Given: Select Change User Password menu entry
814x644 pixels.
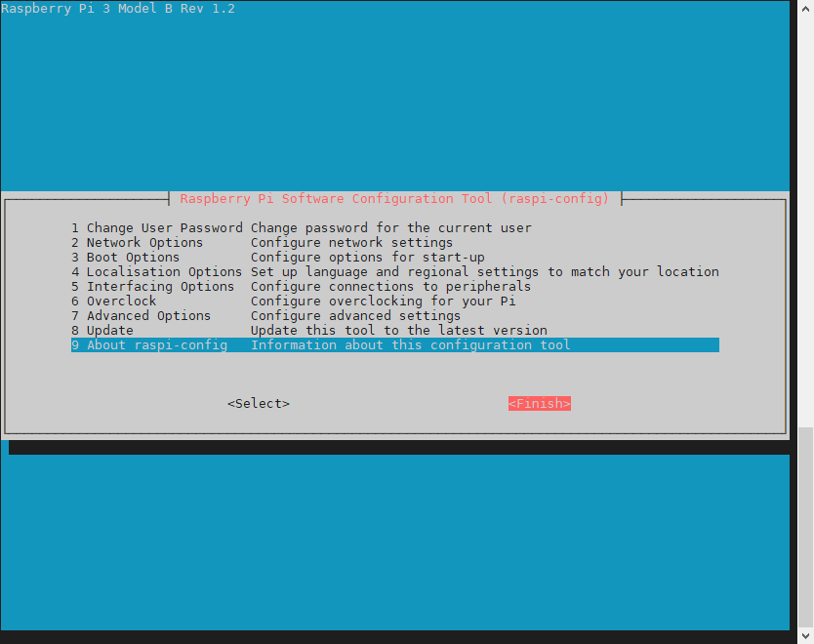Looking at the screenshot, I should (x=395, y=227).
